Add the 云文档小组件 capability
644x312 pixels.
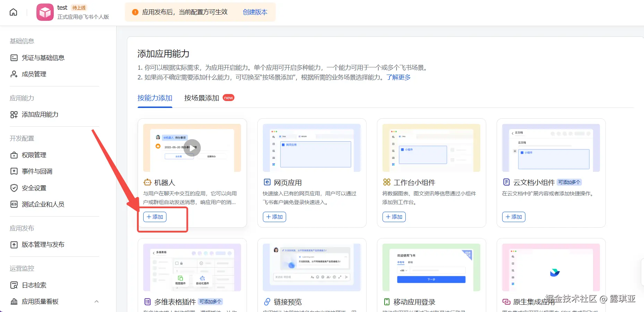(514, 217)
